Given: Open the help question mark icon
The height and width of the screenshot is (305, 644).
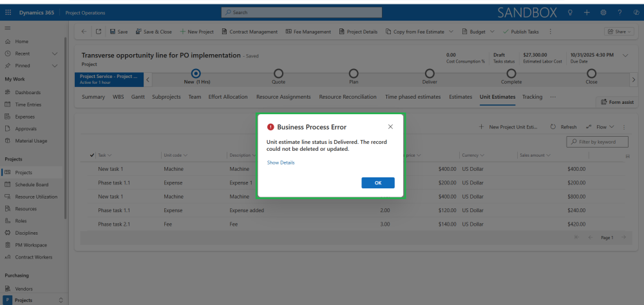Looking at the screenshot, I should [x=620, y=12].
